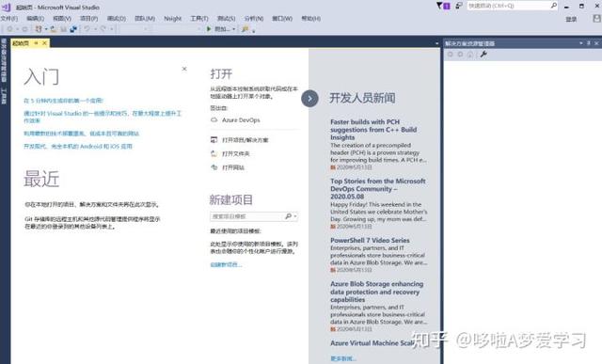Open Faster builds with PCH article
Image resolution: width=602 pixels, height=364 pixels.
[x=373, y=130]
